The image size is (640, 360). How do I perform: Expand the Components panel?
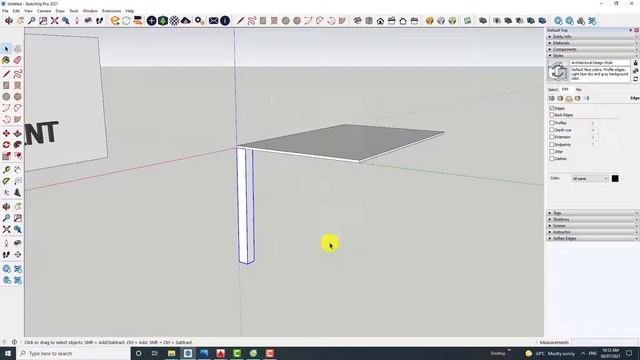click(593, 49)
